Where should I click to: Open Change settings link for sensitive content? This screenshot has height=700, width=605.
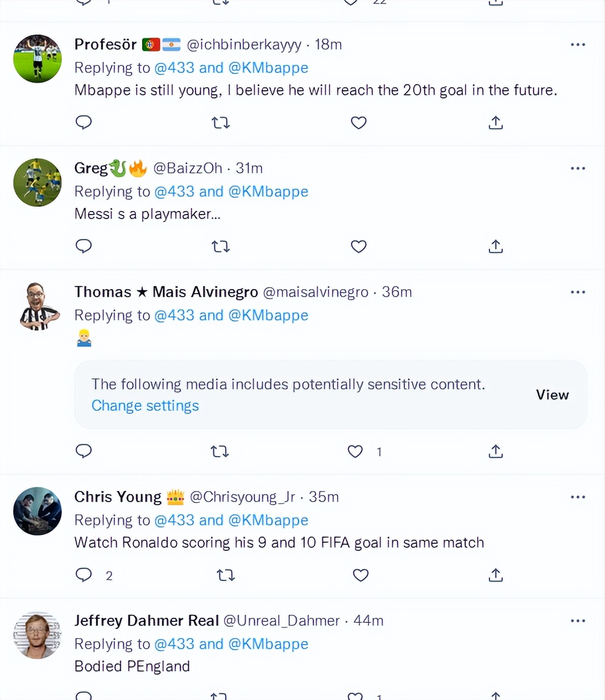145,406
